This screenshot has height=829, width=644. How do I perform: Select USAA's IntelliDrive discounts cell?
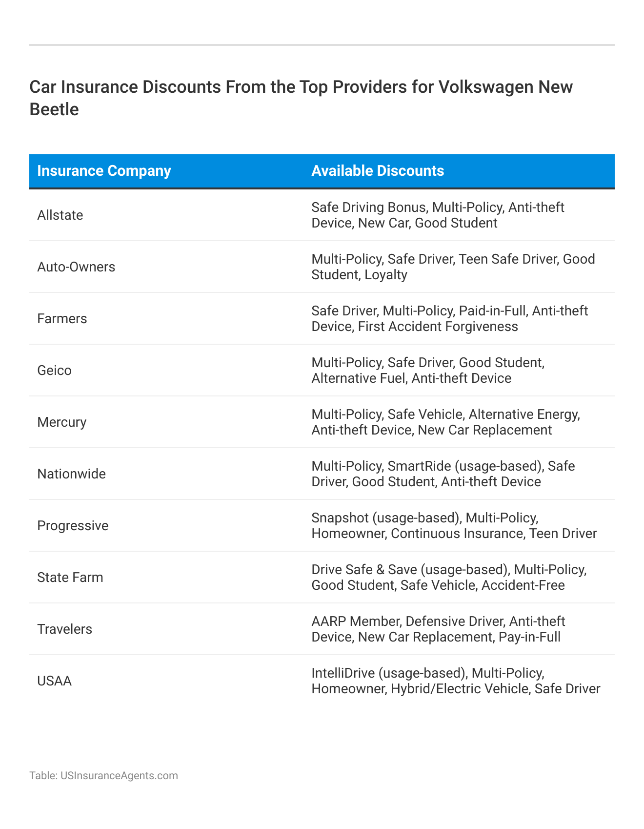[456, 681]
